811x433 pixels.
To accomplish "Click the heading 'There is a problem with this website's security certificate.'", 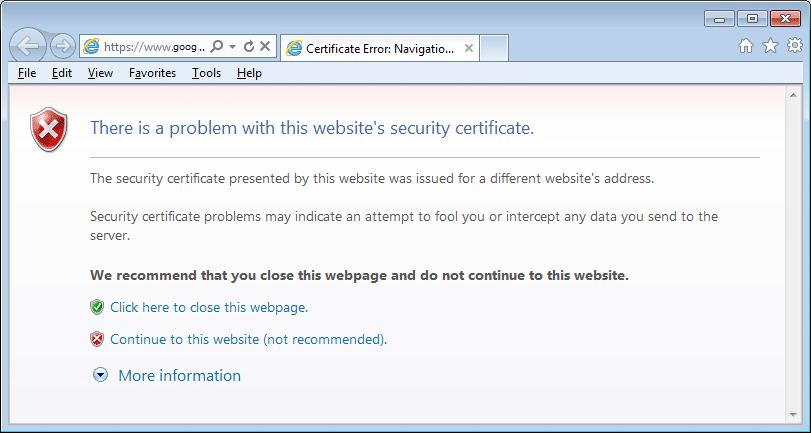I will [312, 128].
